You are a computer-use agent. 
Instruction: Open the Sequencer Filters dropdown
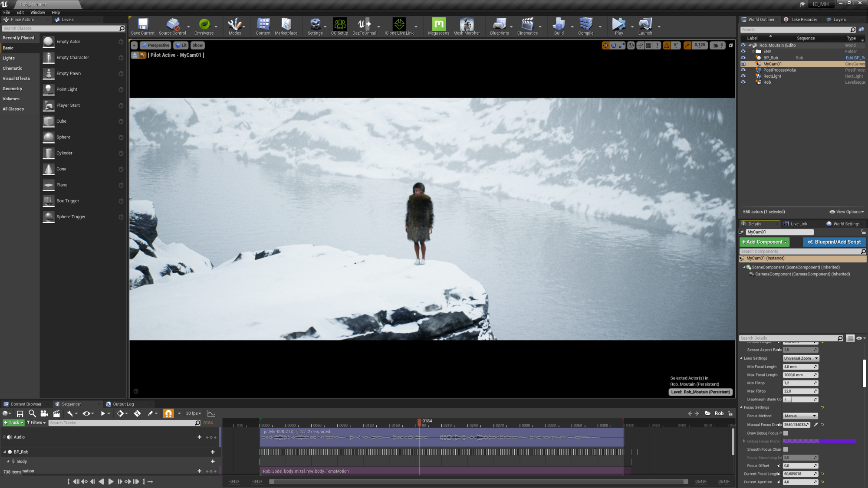click(36, 422)
